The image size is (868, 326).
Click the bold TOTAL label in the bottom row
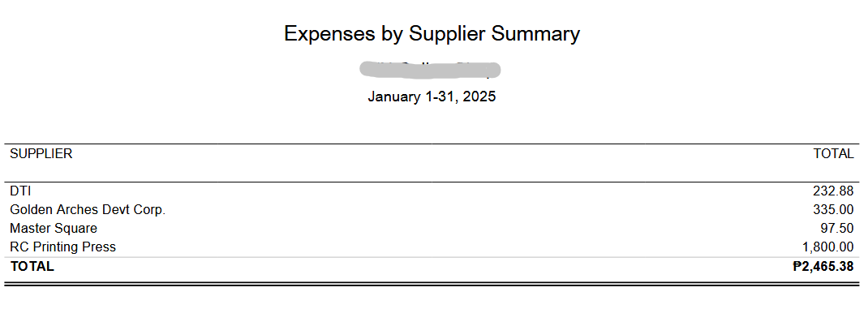32,266
